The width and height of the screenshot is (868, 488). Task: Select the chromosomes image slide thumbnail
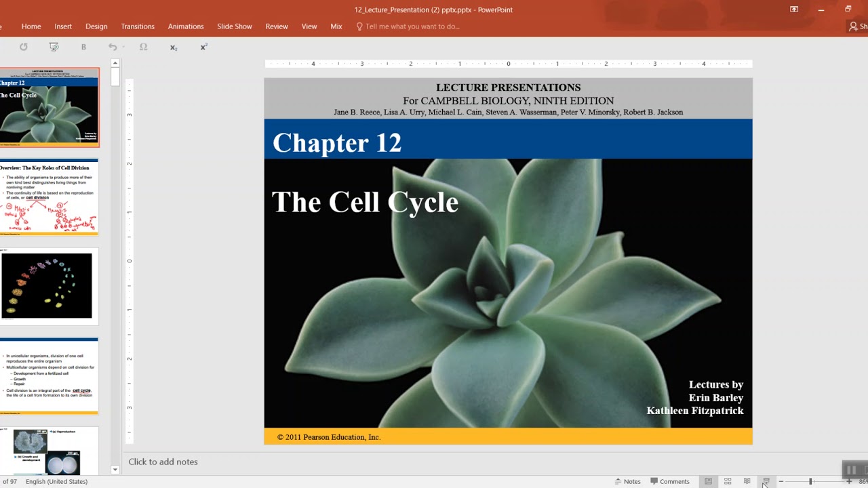49,286
